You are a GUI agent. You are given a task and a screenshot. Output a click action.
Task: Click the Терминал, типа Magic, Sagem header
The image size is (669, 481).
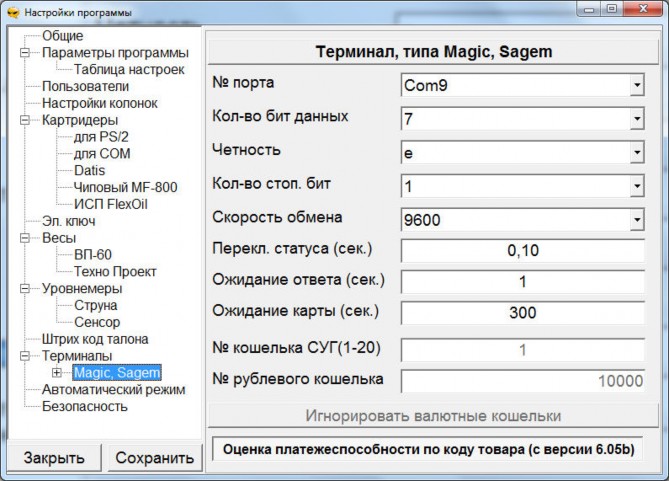(433, 52)
